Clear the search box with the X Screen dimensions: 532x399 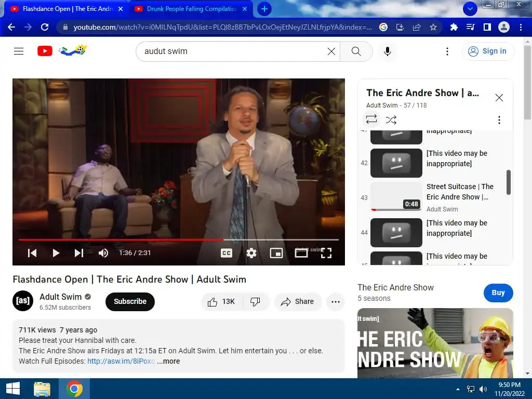pyautogui.click(x=331, y=51)
